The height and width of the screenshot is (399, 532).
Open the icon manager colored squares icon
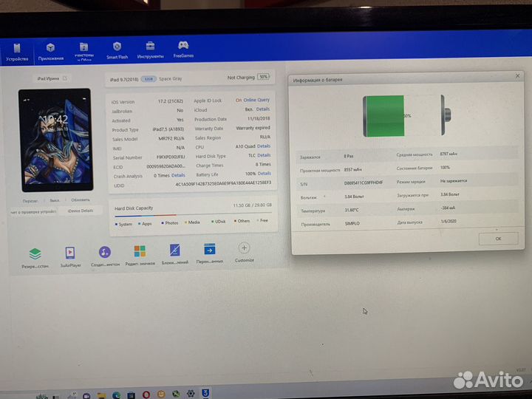(140, 251)
